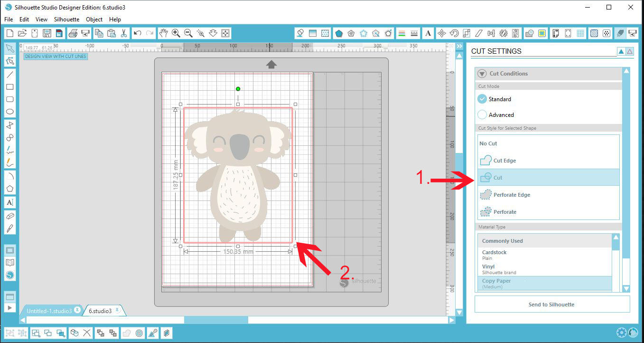Select Cardstock Plain material
Image resolution: width=644 pixels, height=343 pixels.
[x=545, y=255]
